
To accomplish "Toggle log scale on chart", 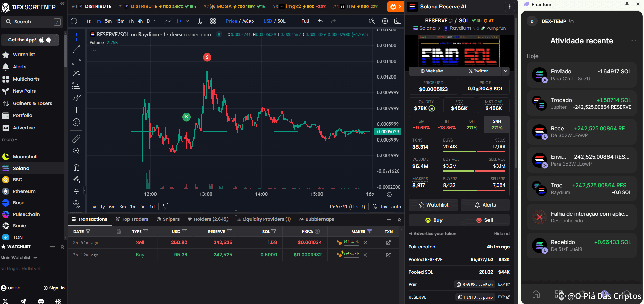I will [384, 207].
